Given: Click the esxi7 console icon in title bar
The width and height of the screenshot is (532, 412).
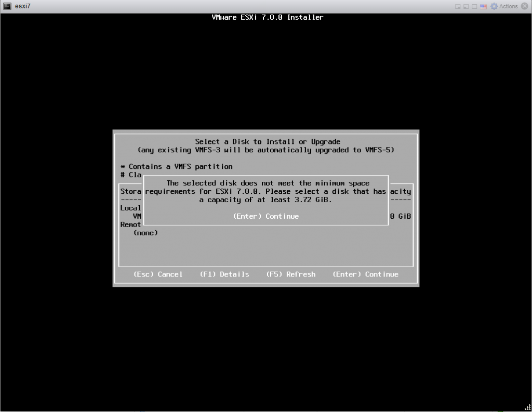Looking at the screenshot, I should (7, 6).
